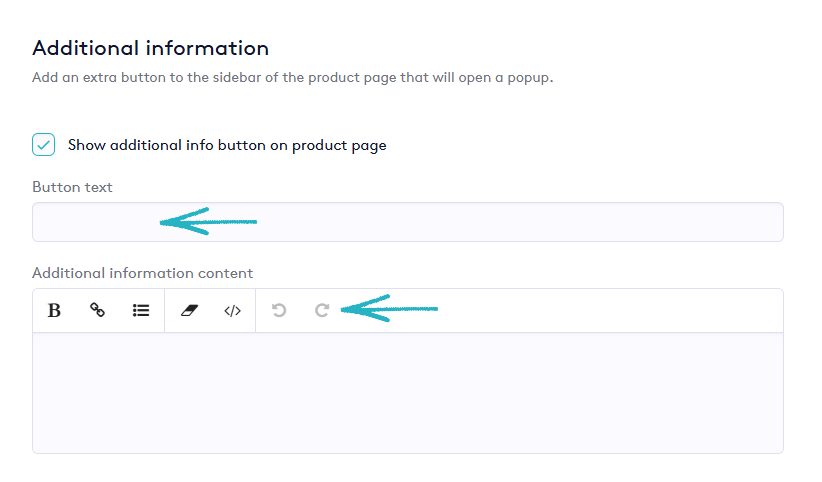Click the 'Button text' field label
This screenshot has width=822, height=482.
pyautogui.click(x=72, y=187)
